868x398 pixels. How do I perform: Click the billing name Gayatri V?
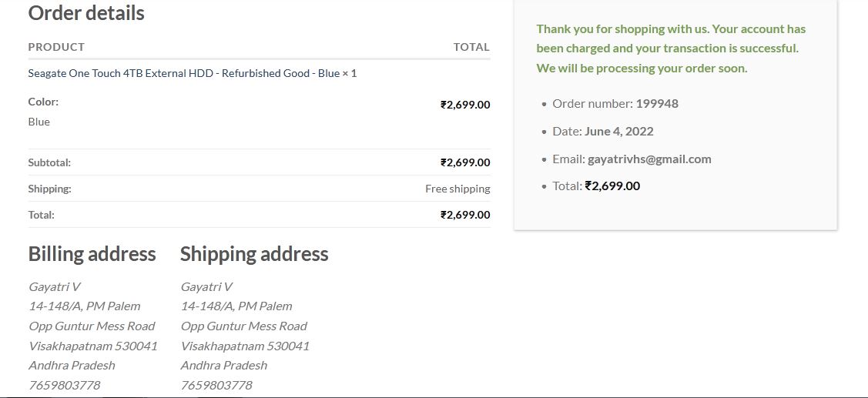tap(55, 286)
